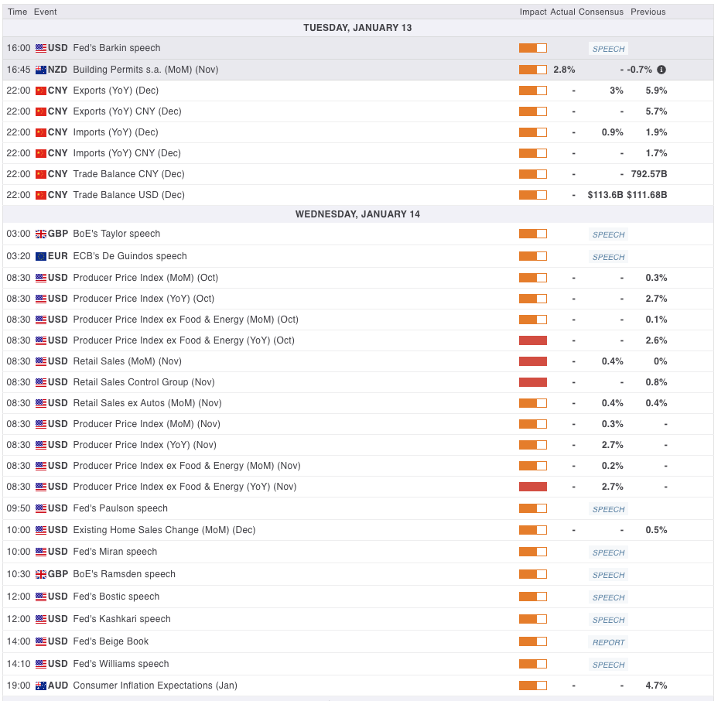The height and width of the screenshot is (701, 728).
Task: Open the Producer Price Index (MoM) (Oct) event
Action: coord(145,278)
